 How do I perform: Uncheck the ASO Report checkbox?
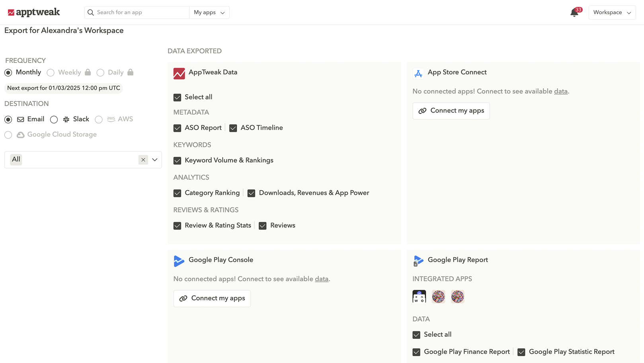[x=178, y=128]
